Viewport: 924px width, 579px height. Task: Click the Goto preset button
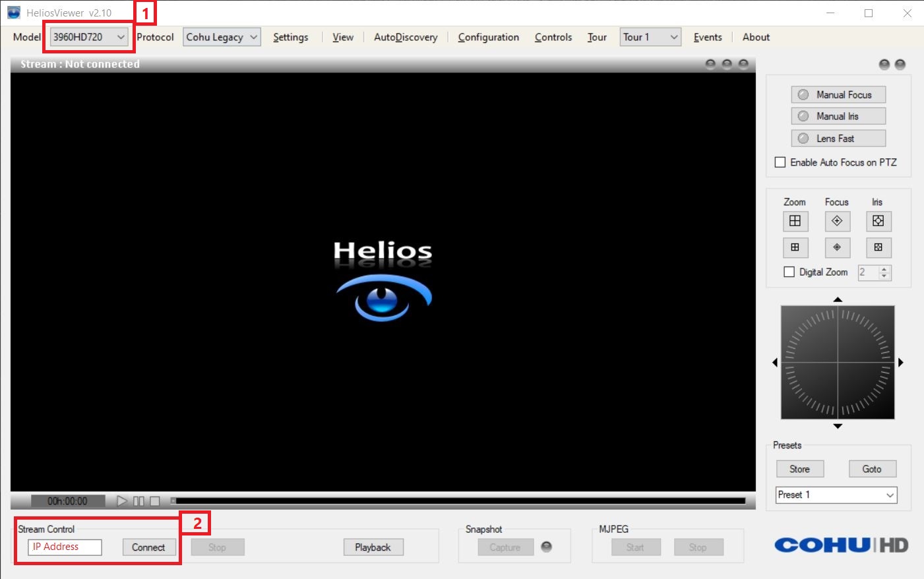point(873,469)
